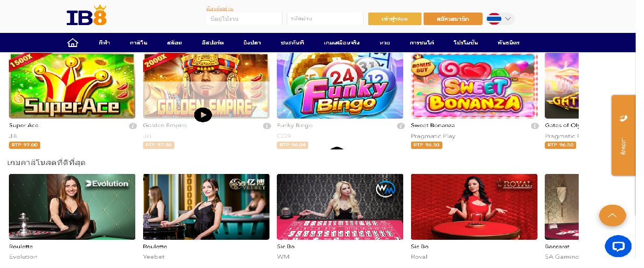The width and height of the screenshot is (644, 268).
Task: Click the forgot password link above username
Action: coord(220,9)
